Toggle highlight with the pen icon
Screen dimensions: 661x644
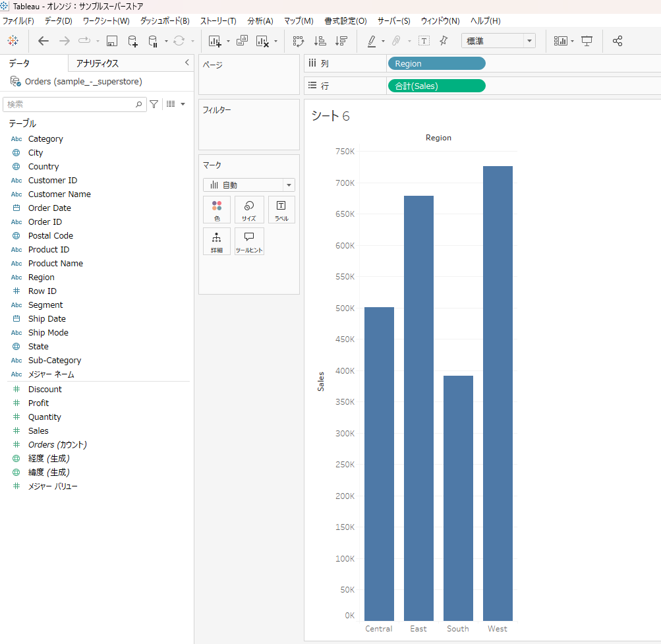point(371,41)
